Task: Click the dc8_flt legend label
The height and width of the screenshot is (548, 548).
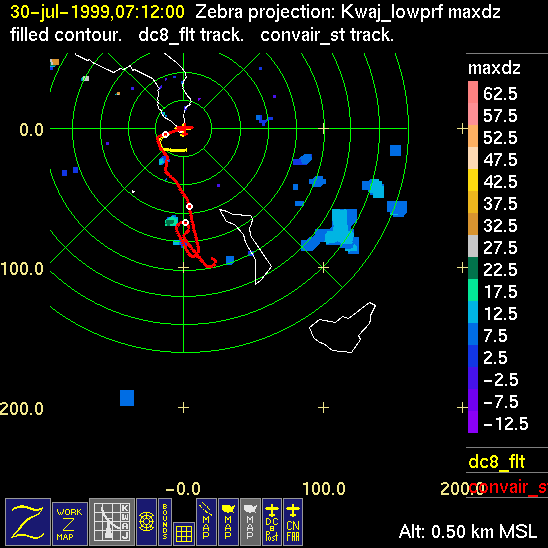Action: (497, 461)
